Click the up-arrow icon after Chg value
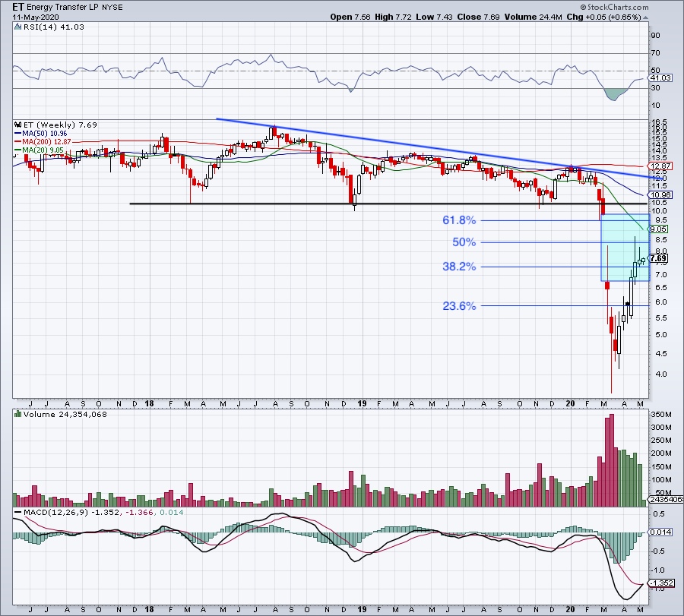The height and width of the screenshot is (616, 684). 645,17
